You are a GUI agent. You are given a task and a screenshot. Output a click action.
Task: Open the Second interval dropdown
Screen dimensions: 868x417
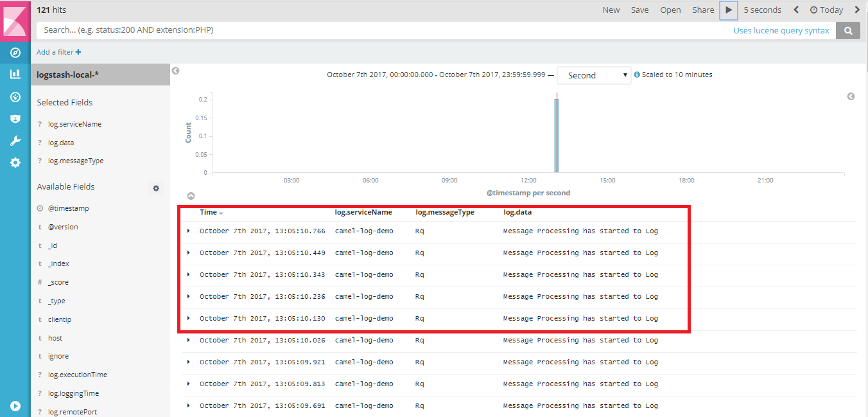tap(594, 75)
